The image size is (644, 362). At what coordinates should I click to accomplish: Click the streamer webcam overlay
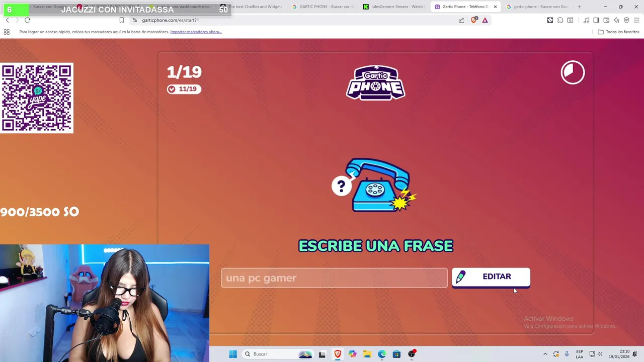[x=105, y=303]
